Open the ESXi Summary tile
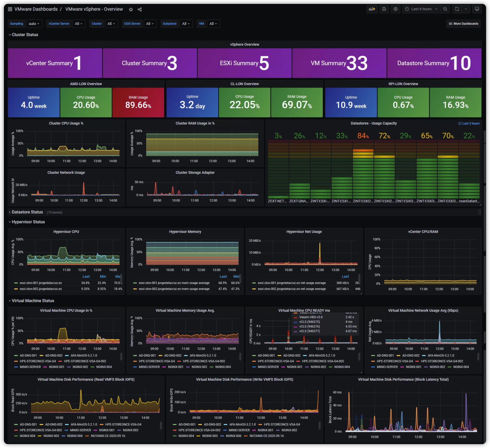The height and width of the screenshot is (448, 490). pos(245,63)
